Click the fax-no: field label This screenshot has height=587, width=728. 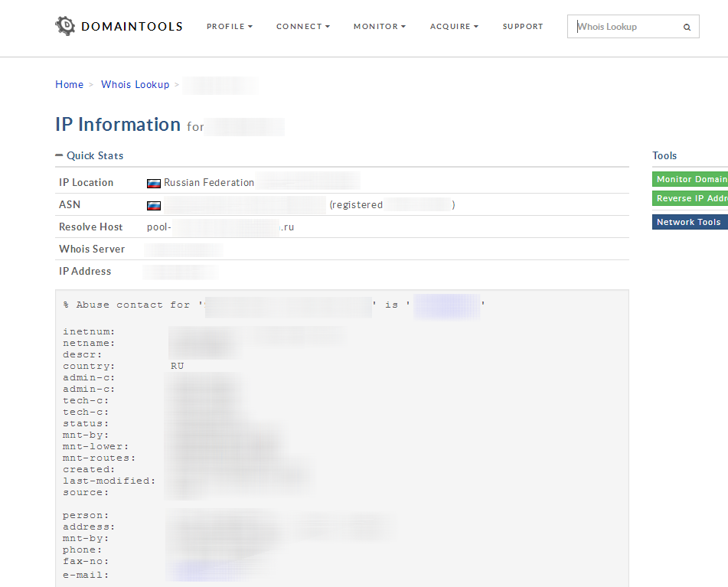(x=86, y=562)
